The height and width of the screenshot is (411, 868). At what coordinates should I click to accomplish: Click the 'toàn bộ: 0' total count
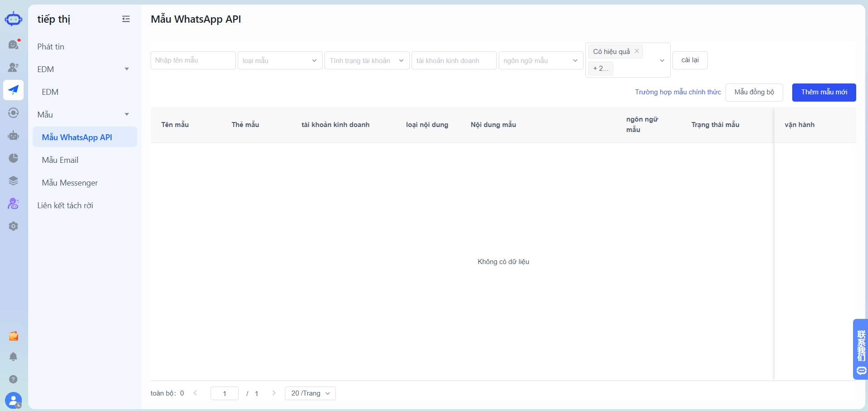[167, 393]
